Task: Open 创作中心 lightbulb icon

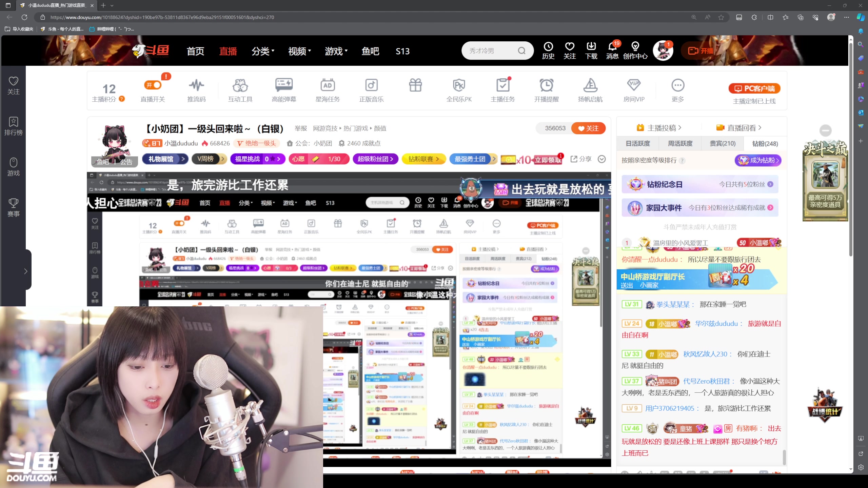Action: click(x=635, y=50)
